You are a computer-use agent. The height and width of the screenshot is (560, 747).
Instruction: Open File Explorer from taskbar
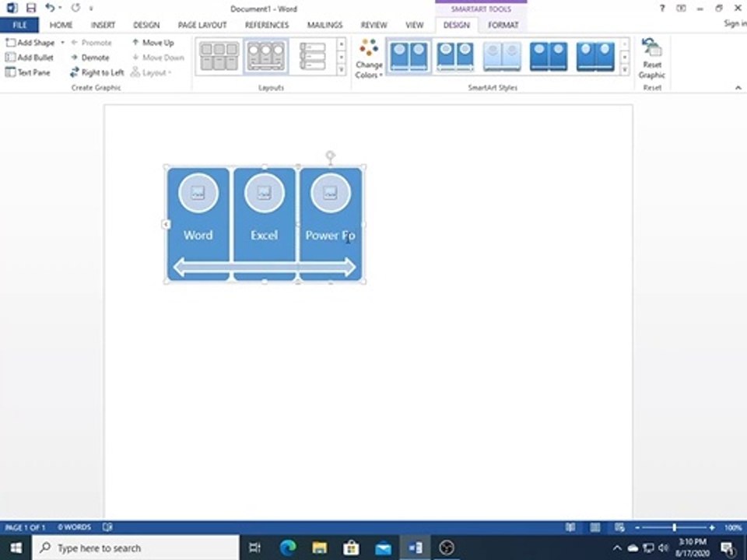pos(320,548)
